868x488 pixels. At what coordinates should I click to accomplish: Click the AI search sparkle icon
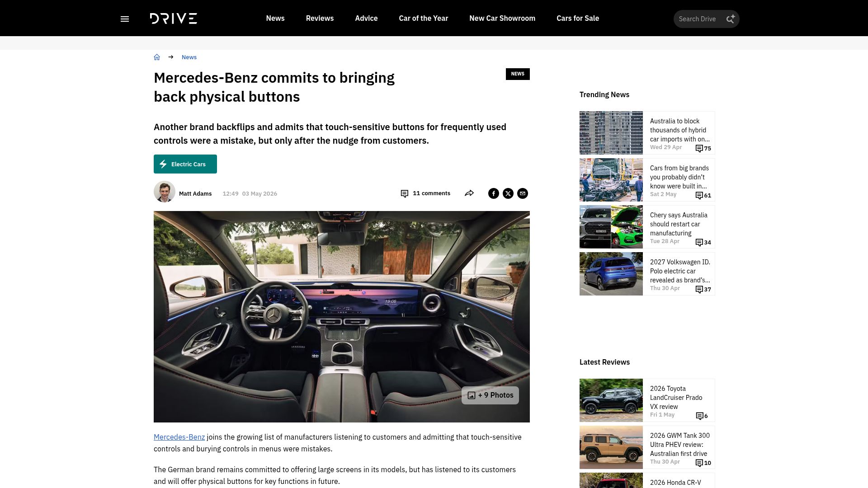(731, 19)
